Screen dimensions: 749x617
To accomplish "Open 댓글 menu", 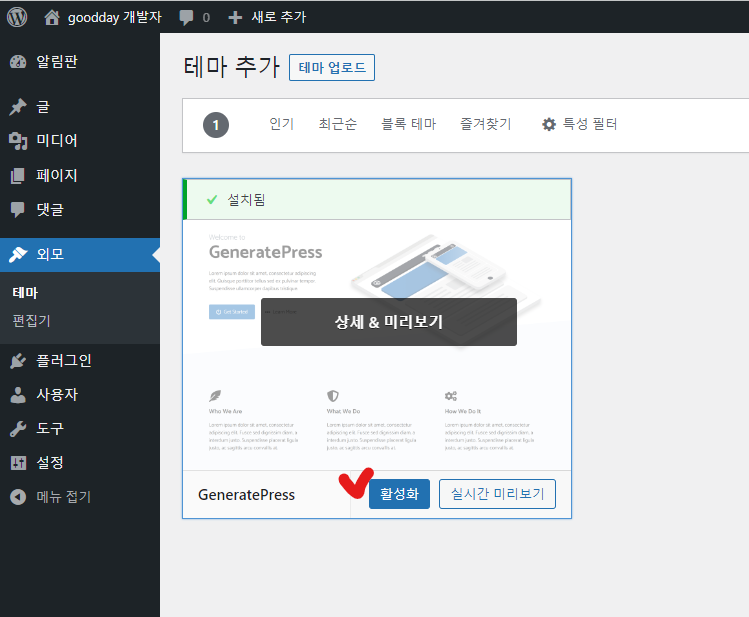I will pos(80,210).
